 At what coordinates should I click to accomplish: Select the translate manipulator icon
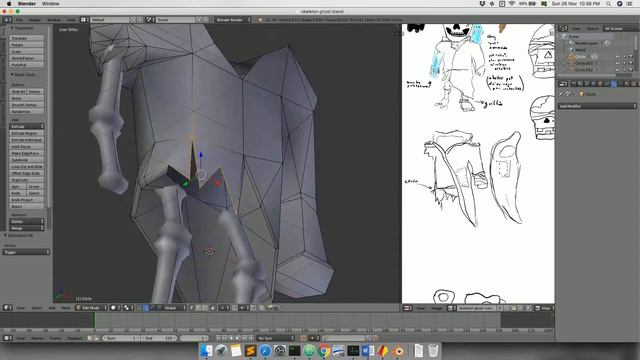click(x=147, y=308)
